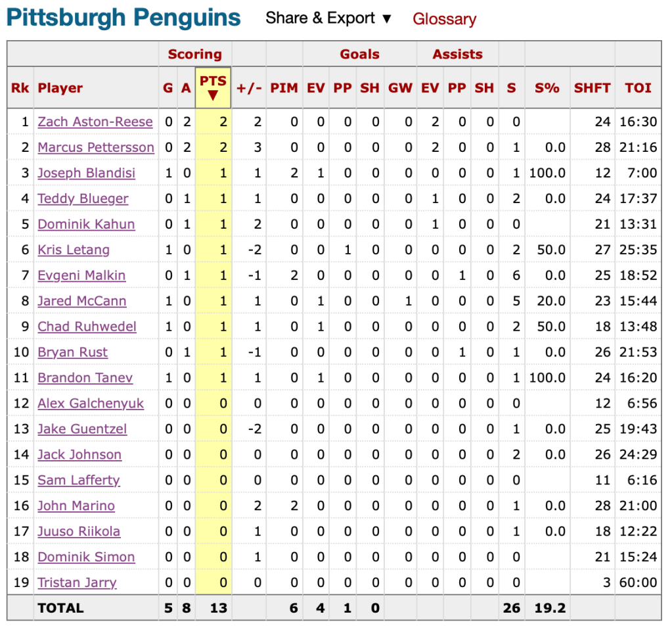Open the Glossary link
The height and width of the screenshot is (633, 672).
click(444, 19)
